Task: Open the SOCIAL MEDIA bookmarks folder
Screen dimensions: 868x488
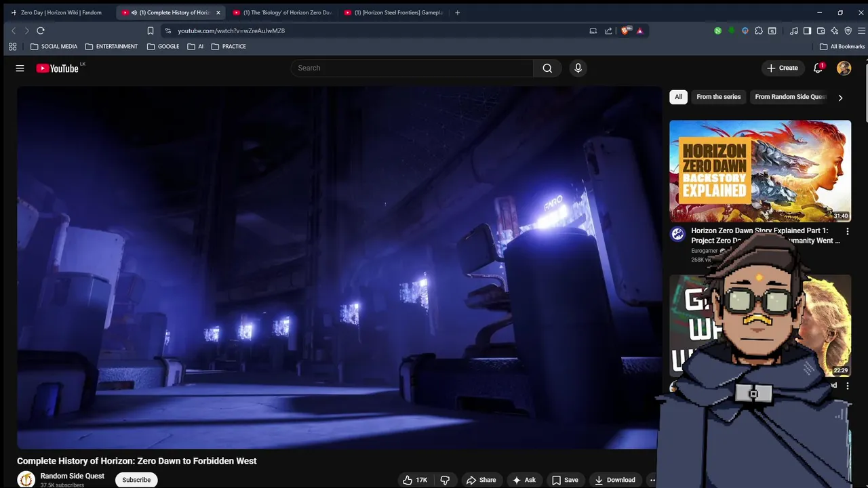Action: 54,47
